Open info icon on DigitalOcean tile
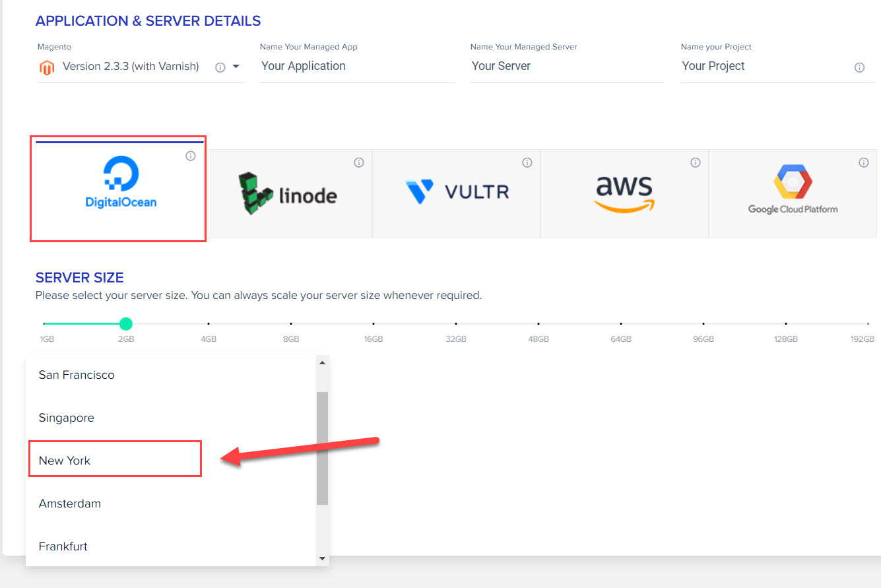Image resolution: width=881 pixels, height=588 pixels. point(191,156)
